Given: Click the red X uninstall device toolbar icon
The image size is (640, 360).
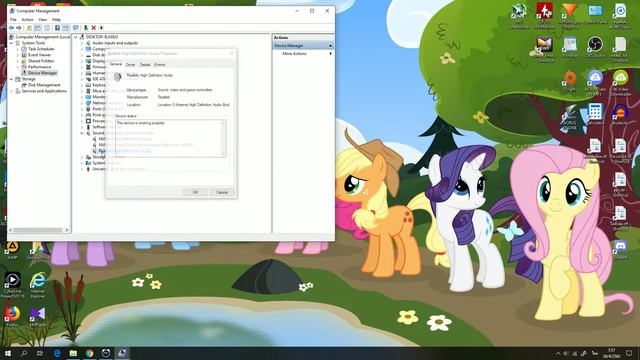Looking at the screenshot, I should coord(93,28).
